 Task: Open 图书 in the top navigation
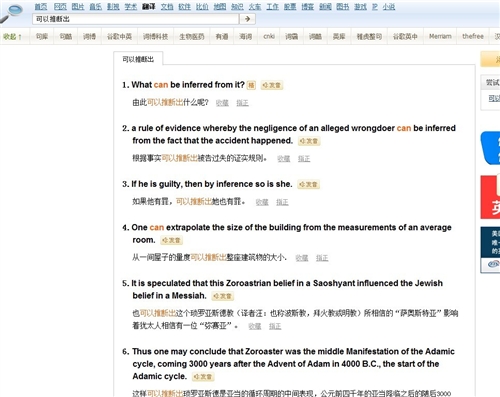tap(343, 7)
